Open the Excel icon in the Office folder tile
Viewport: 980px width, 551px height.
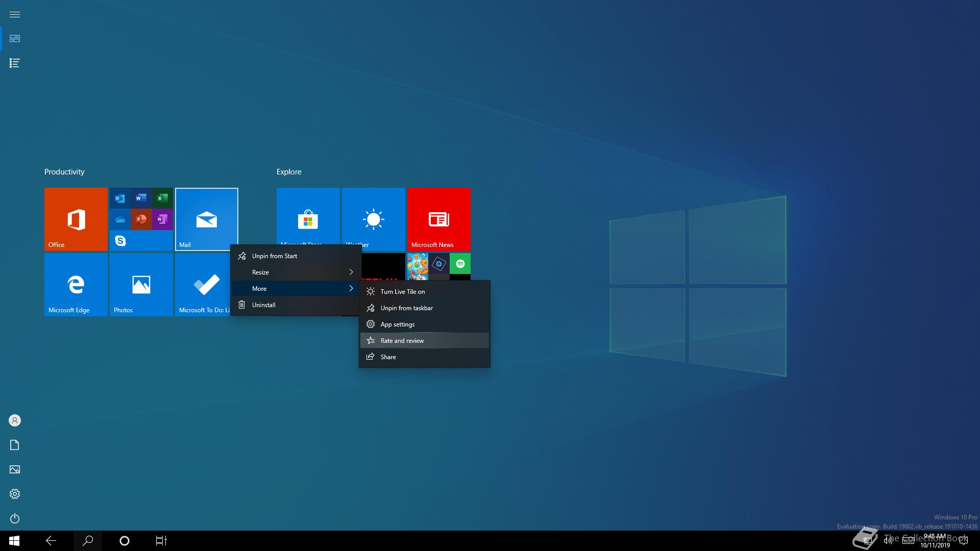tap(162, 198)
